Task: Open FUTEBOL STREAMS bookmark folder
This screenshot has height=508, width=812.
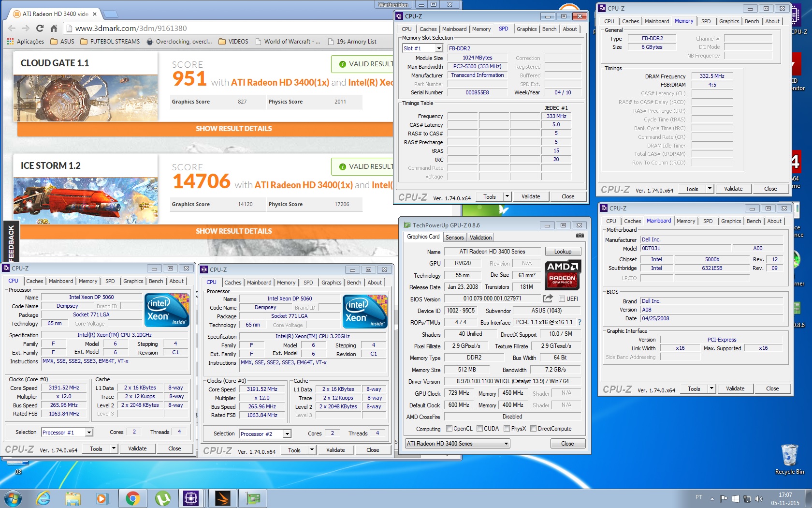Action: tap(110, 42)
